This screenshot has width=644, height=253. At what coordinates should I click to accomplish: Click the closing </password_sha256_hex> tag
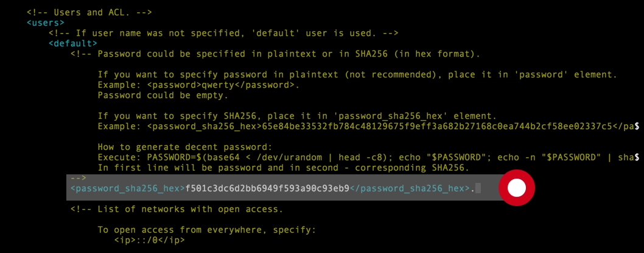410,188
